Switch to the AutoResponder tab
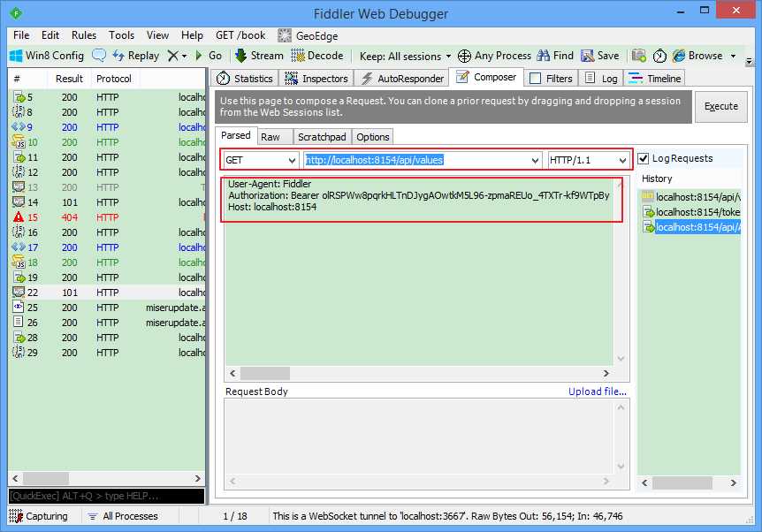The width and height of the screenshot is (762, 532). click(402, 79)
